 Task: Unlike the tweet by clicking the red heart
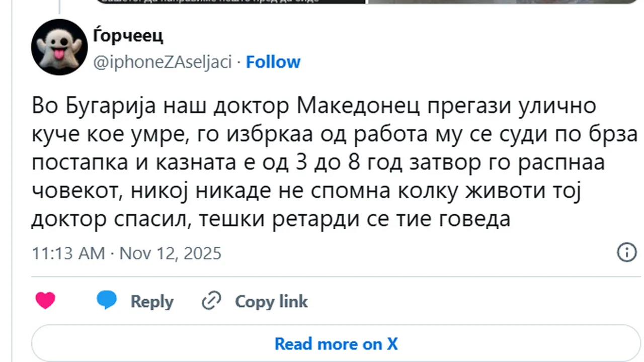(x=45, y=300)
